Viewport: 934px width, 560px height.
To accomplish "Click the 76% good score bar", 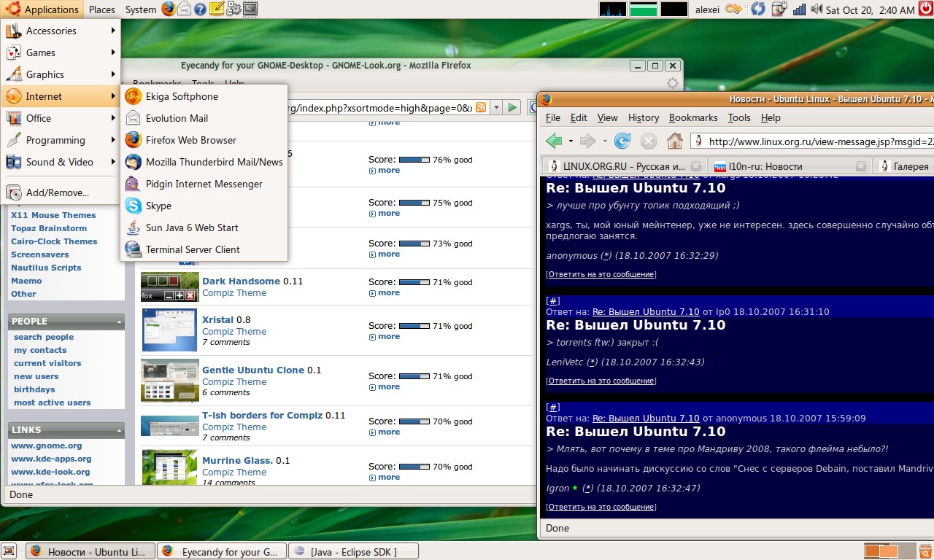I will click(x=414, y=159).
